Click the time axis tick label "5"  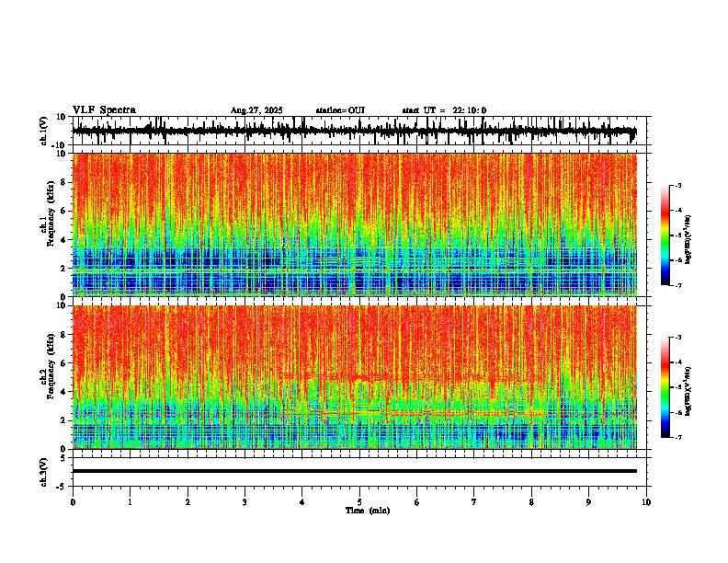tap(359, 502)
